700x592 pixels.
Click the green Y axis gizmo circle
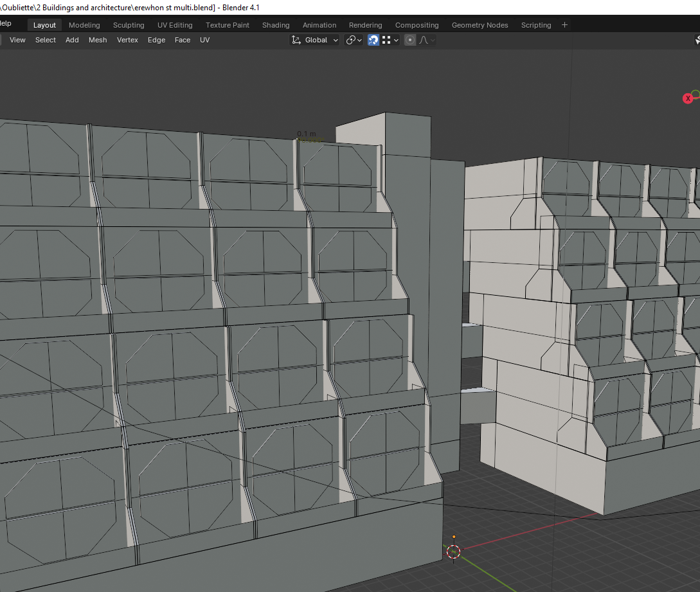pyautogui.click(x=696, y=94)
